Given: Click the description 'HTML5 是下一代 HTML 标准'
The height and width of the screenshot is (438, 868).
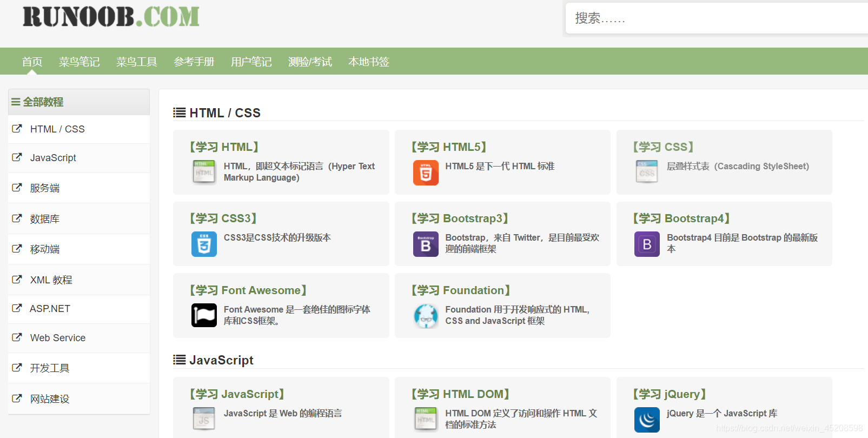Looking at the screenshot, I should coord(500,166).
